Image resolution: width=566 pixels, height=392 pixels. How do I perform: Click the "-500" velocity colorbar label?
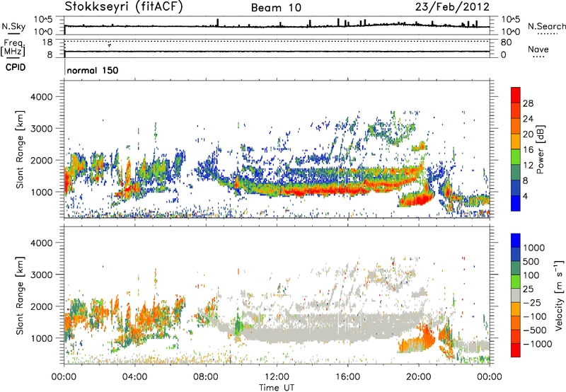pos(535,330)
